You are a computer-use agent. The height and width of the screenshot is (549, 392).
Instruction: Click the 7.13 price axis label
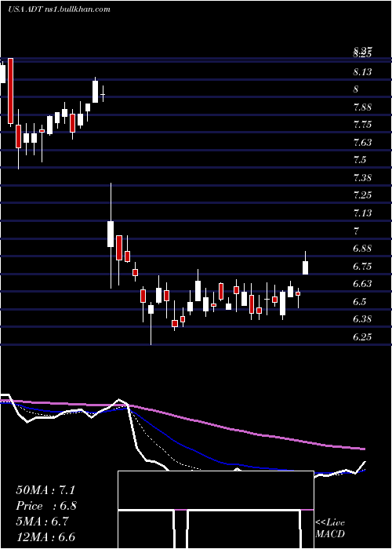point(362,213)
